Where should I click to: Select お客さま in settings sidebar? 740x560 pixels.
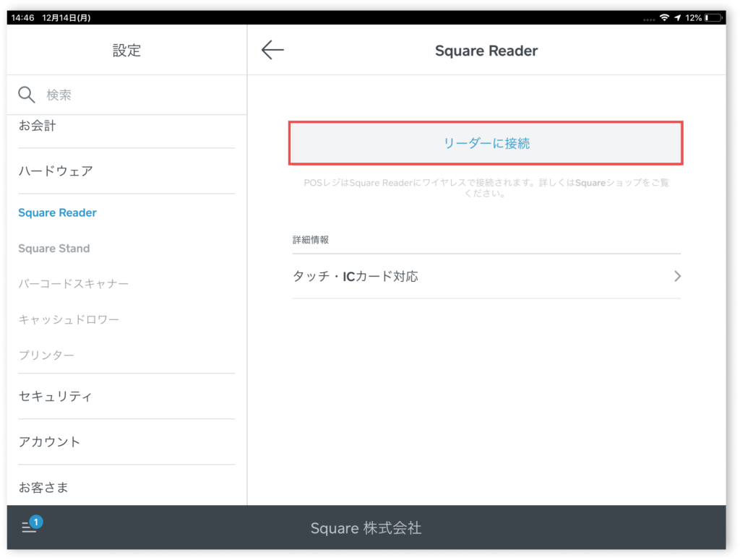[x=43, y=487]
